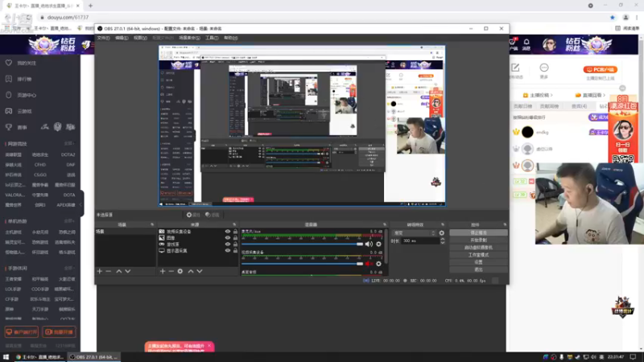Open a new Chrome tab with the plus
Viewport: 644px width, 362px height.
point(90,6)
